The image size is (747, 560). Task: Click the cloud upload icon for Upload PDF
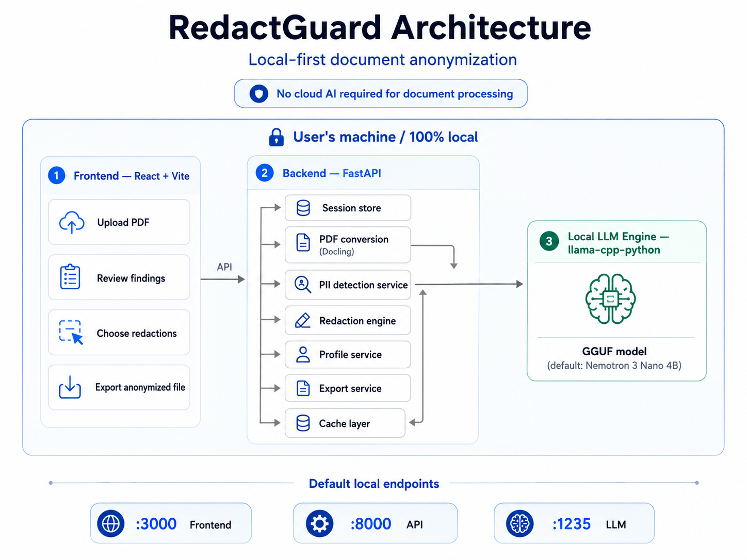(72, 222)
